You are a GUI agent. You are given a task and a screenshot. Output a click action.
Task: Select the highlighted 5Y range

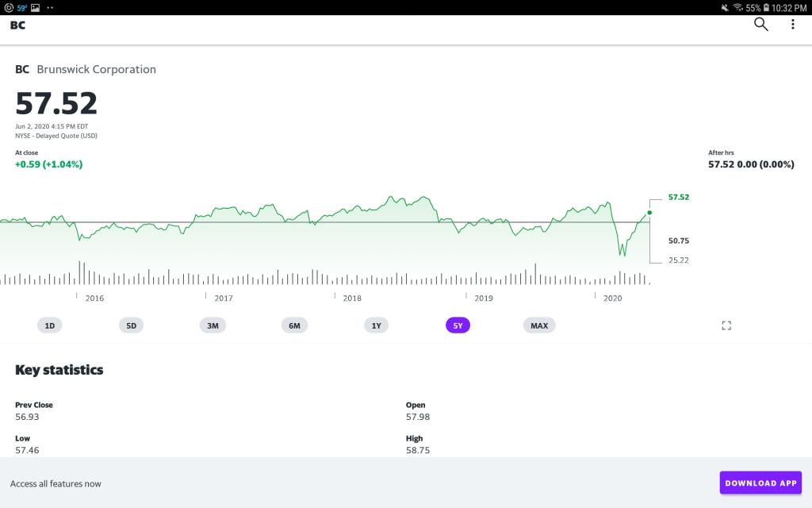click(x=458, y=325)
